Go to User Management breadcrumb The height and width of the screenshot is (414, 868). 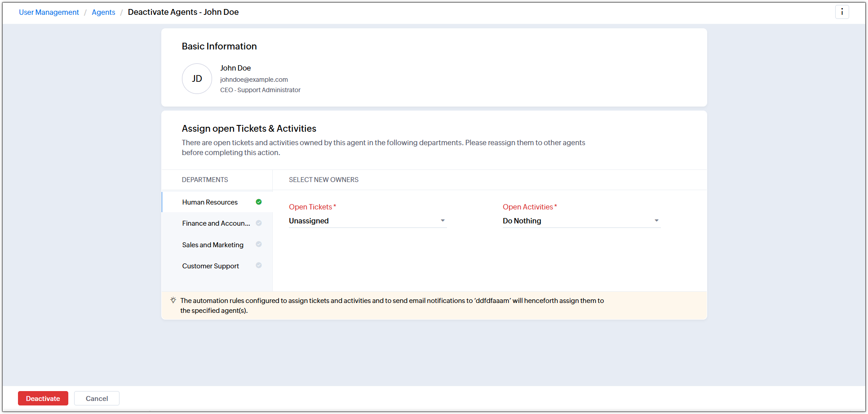tap(49, 12)
